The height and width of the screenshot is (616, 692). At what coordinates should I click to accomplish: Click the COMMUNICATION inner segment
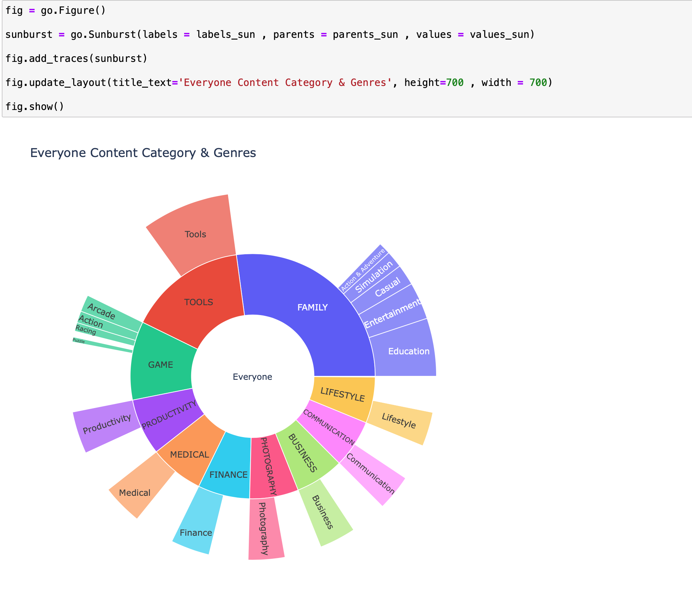point(329,428)
